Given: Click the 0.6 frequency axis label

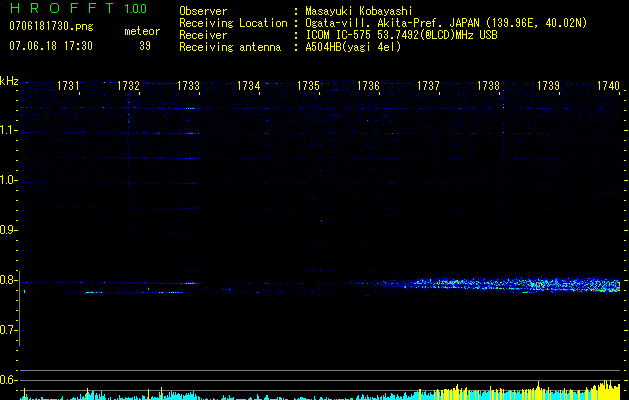Looking at the screenshot, I should [8, 380].
